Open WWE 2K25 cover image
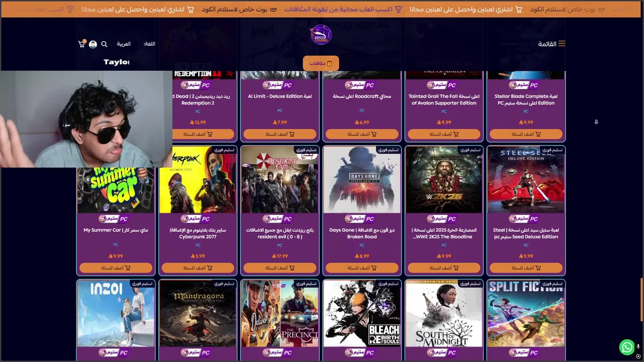This screenshot has height=362, width=644. tap(444, 179)
